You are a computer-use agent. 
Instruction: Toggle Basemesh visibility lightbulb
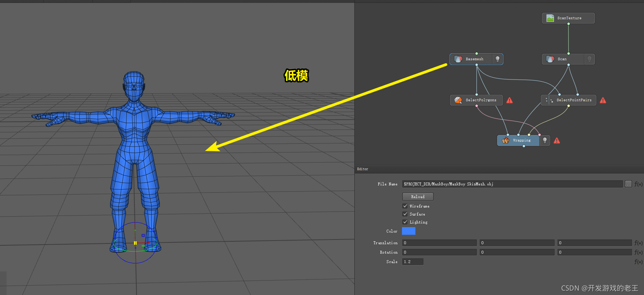(x=498, y=59)
